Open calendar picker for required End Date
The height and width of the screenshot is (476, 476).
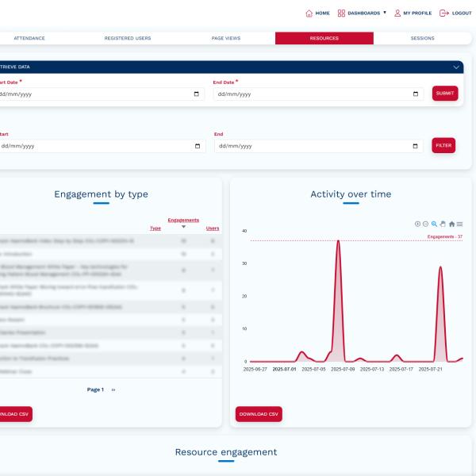[x=416, y=94]
